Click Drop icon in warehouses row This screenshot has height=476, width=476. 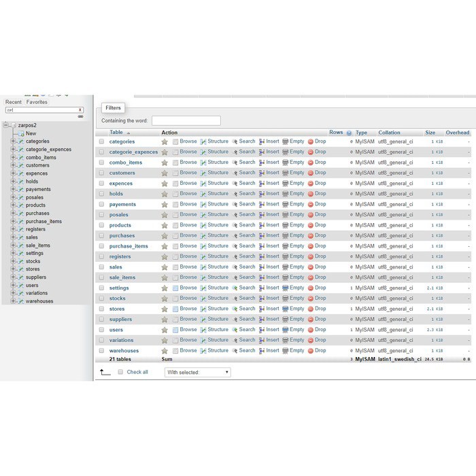(x=311, y=351)
